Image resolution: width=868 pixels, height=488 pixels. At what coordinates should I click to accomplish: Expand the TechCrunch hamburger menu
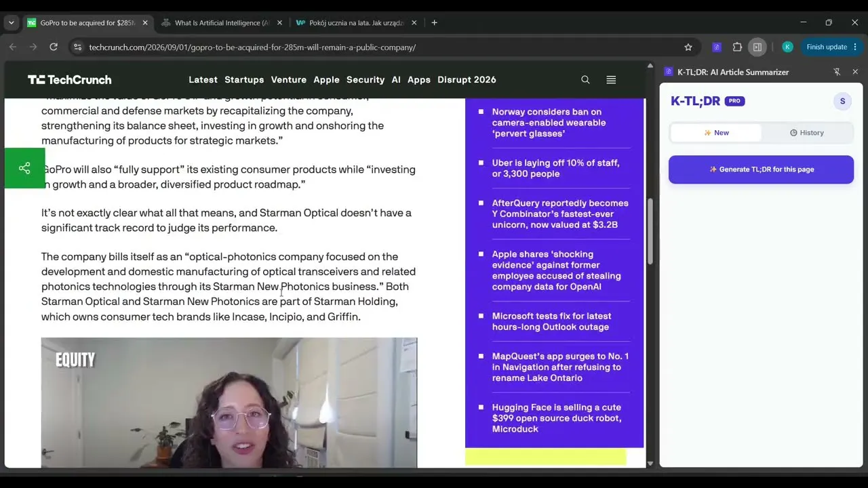tap(611, 79)
